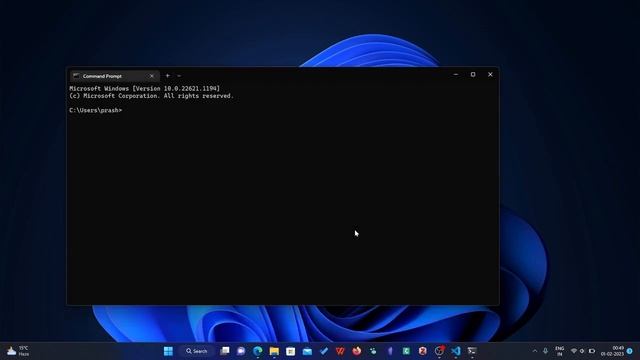Open the weather widget showing Haze
This screenshot has width=640, height=360.
point(18,351)
